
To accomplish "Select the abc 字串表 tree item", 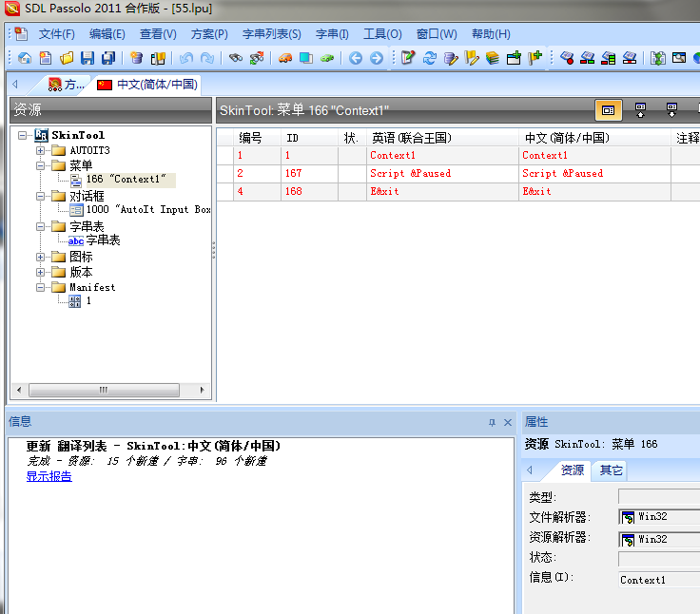I will (x=94, y=240).
